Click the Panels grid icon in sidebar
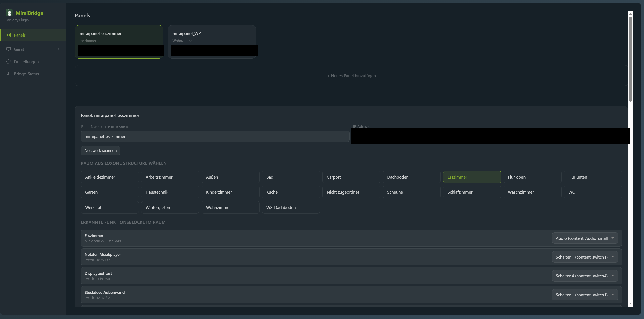The image size is (644, 319). (x=8, y=35)
